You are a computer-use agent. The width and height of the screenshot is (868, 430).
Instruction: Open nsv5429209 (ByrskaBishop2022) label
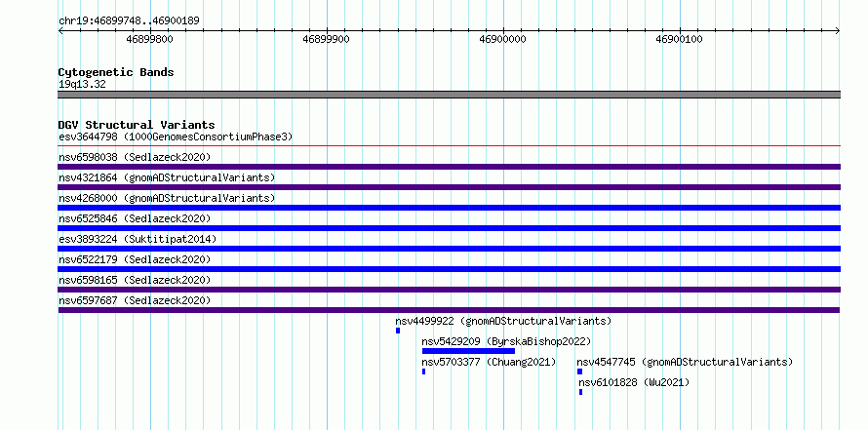click(506, 341)
